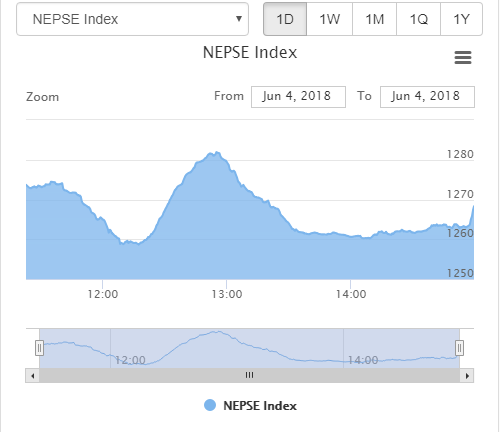500x432 pixels.
Task: Select the 1D range tab
Action: coord(285,19)
